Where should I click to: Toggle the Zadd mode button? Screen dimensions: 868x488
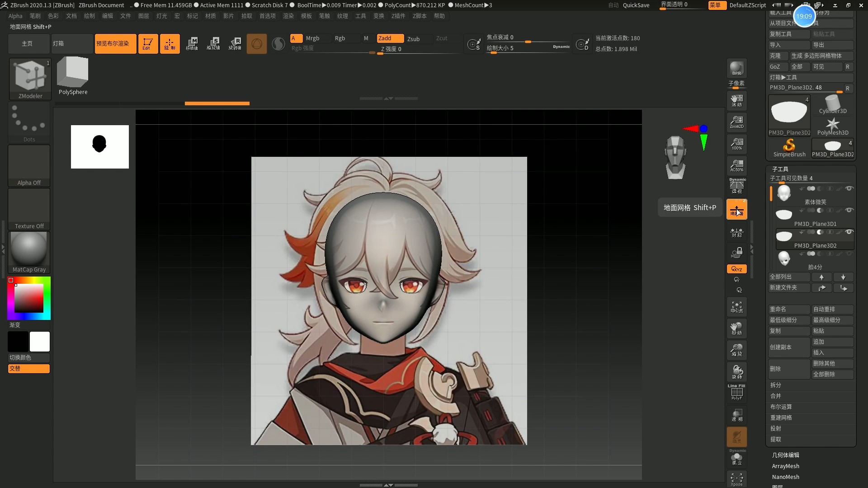point(390,38)
